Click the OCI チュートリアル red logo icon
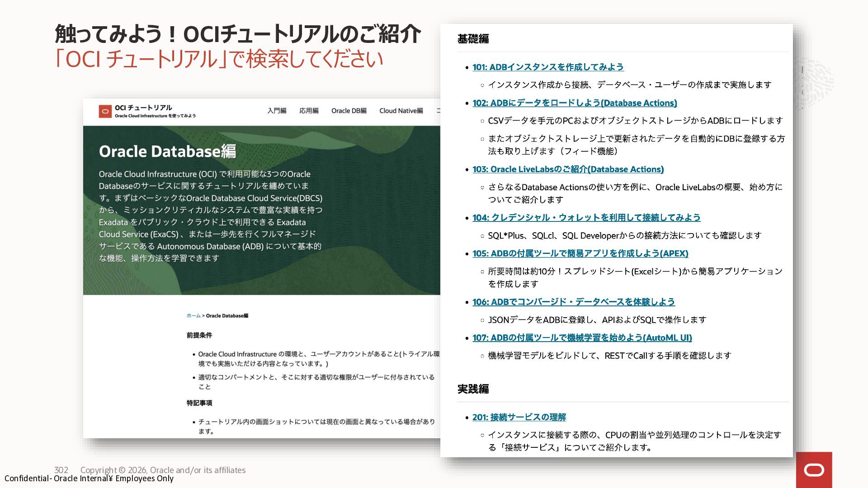The image size is (868, 488). pos(105,111)
